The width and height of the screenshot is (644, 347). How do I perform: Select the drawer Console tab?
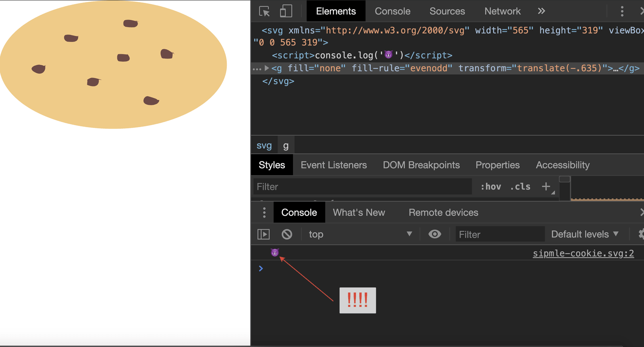coord(299,213)
